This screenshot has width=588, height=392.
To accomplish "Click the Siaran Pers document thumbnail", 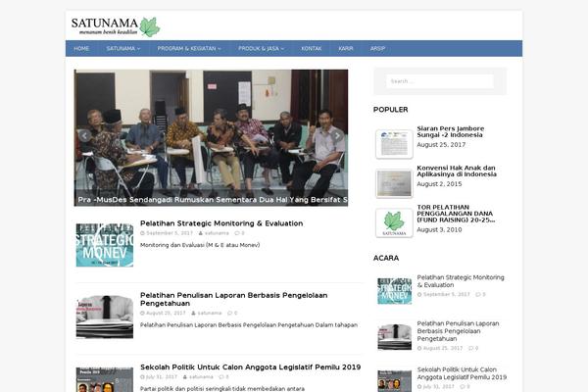I will (x=394, y=144).
